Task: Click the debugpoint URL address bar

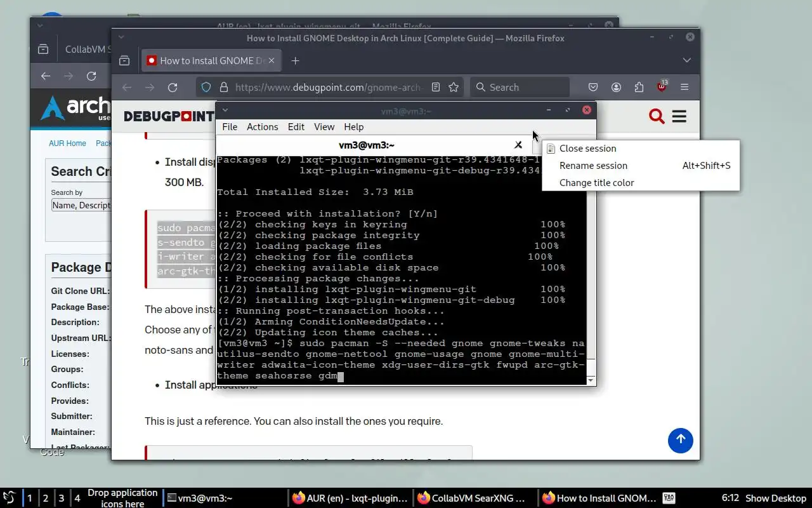Action: click(x=328, y=87)
